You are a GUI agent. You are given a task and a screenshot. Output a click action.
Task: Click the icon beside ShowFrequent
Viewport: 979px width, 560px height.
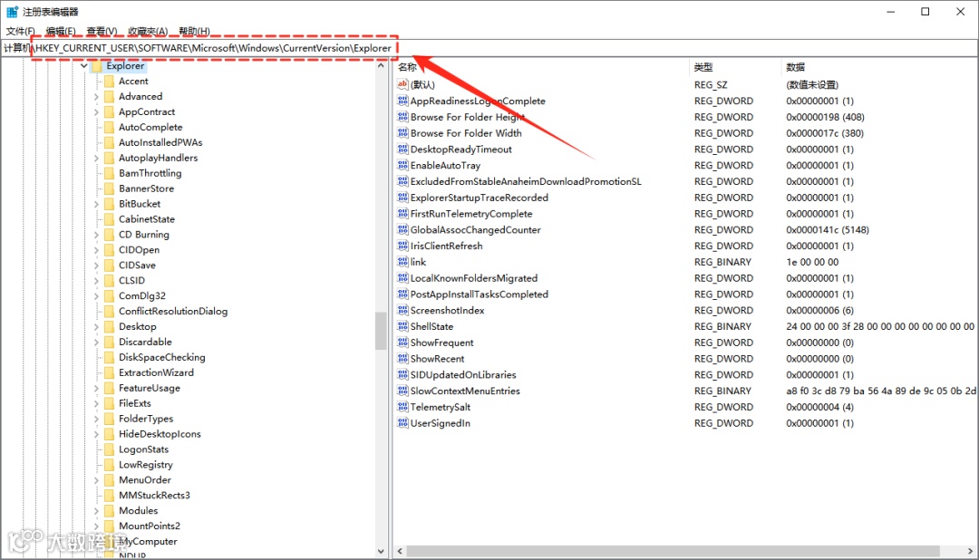(x=402, y=343)
